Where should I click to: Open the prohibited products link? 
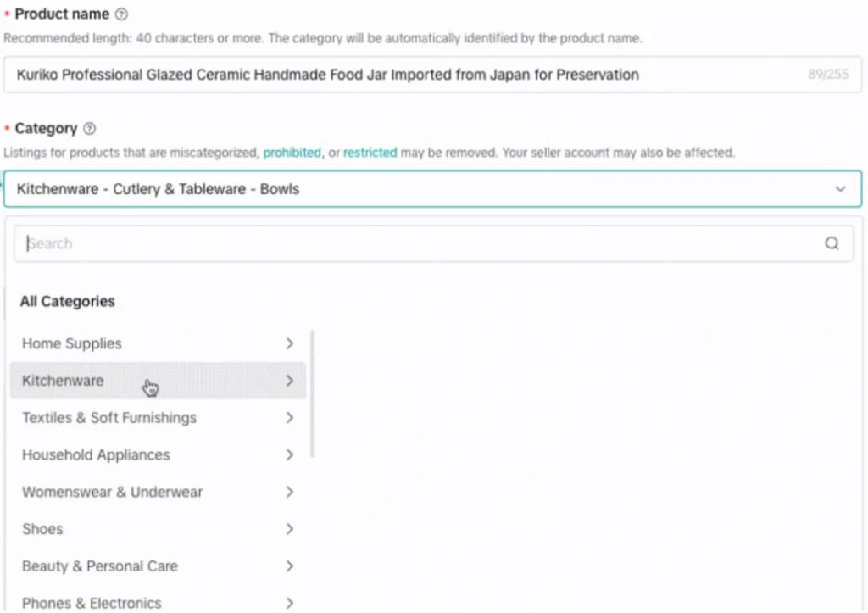[x=292, y=153]
